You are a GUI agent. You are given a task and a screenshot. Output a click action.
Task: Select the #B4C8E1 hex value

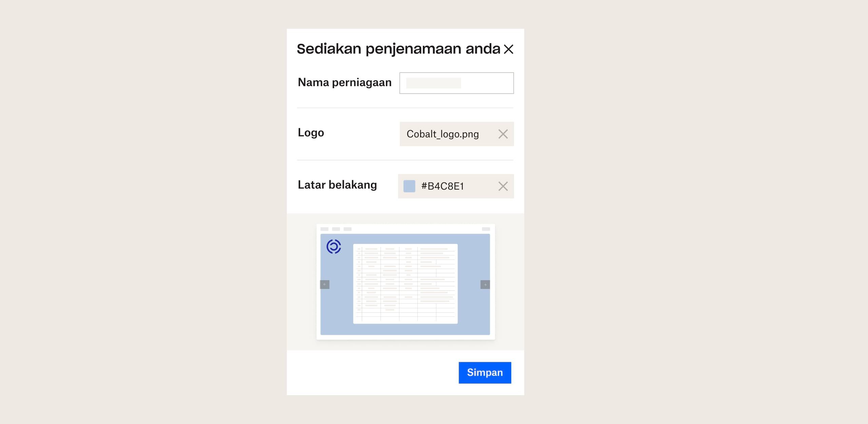[x=442, y=186]
